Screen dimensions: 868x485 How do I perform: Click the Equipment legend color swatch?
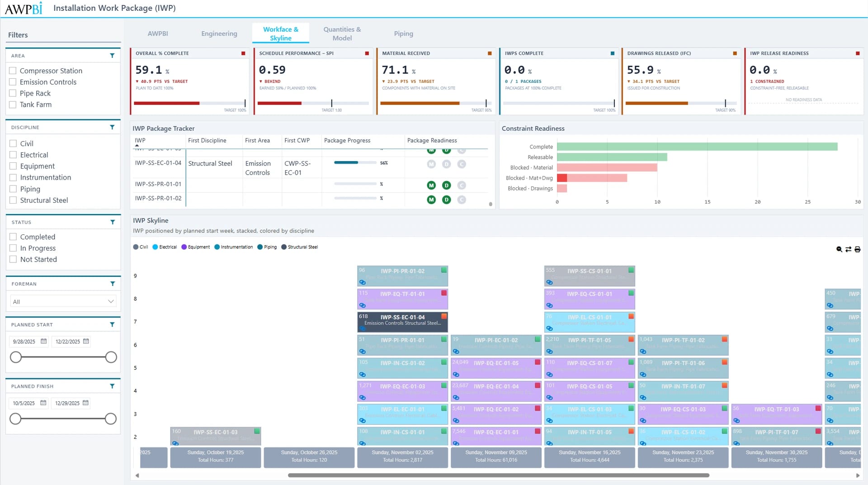[x=184, y=247]
